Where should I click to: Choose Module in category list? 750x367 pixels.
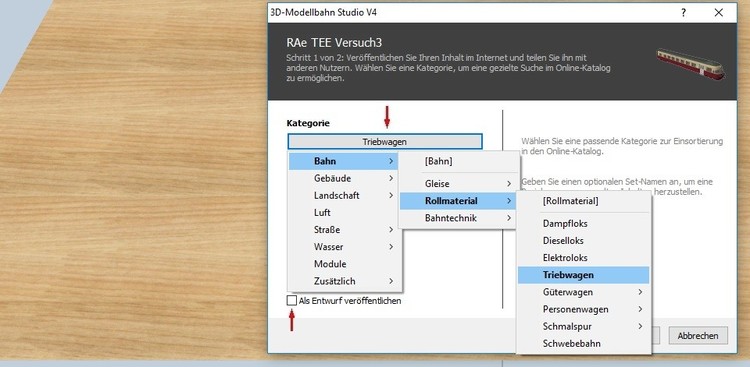[345, 264]
